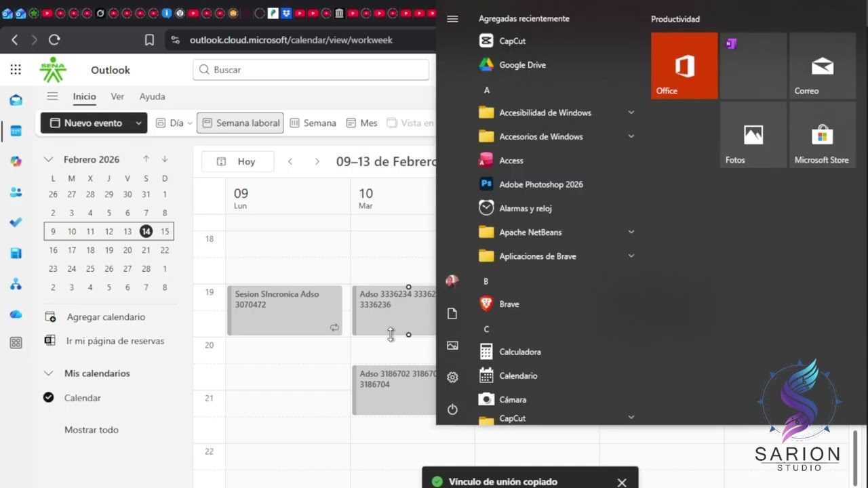Open People icon in Outlook rail
The width and height of the screenshot is (868, 488).
click(x=16, y=192)
